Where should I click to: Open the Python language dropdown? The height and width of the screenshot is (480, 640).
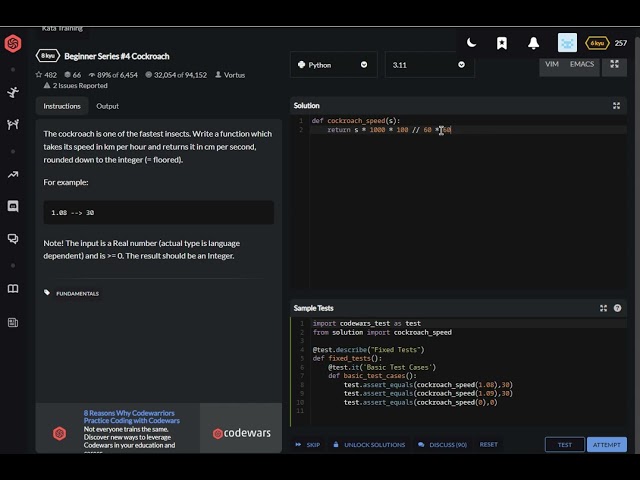pos(333,65)
